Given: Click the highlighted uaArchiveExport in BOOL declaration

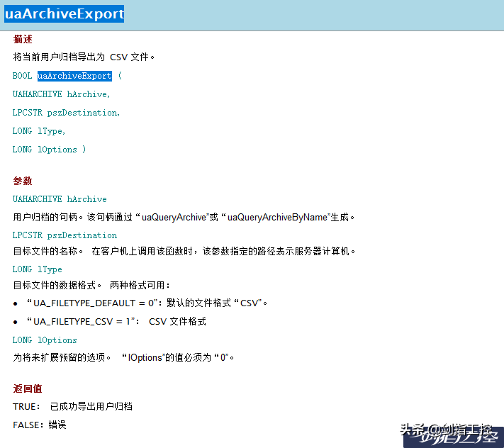Looking at the screenshot, I should point(74,76).
